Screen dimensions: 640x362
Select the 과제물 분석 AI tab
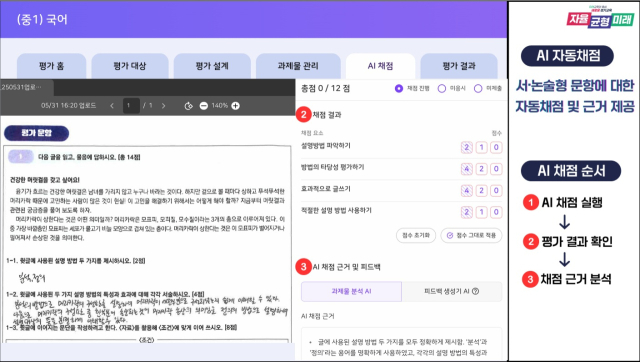(x=351, y=291)
